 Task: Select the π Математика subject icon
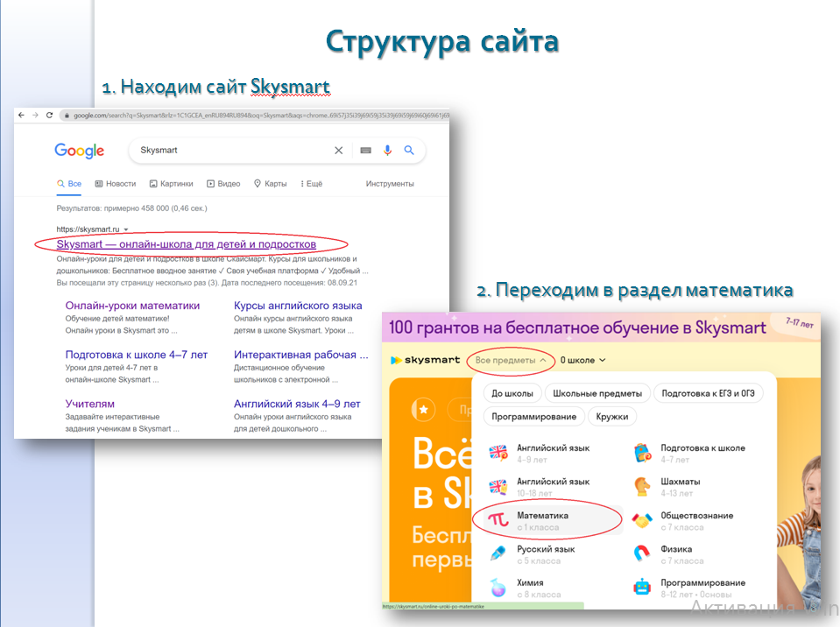(498, 517)
